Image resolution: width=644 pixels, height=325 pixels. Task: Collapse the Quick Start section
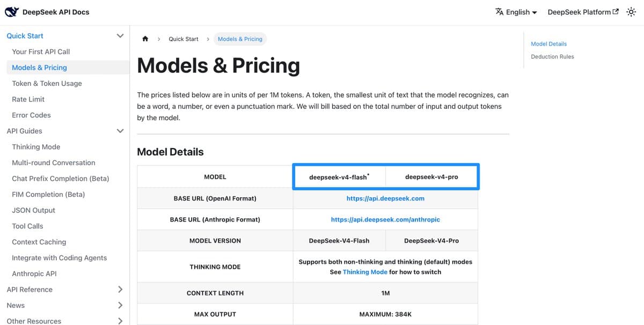click(120, 35)
